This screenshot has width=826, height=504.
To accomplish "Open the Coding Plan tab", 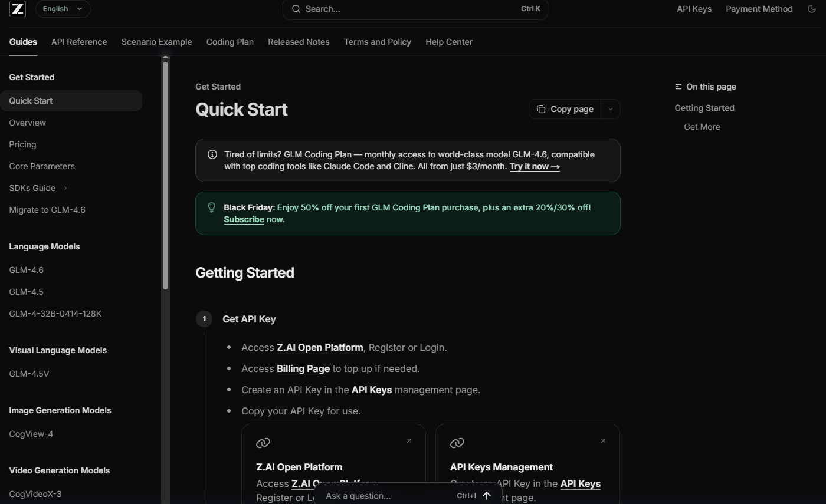I will tap(230, 42).
